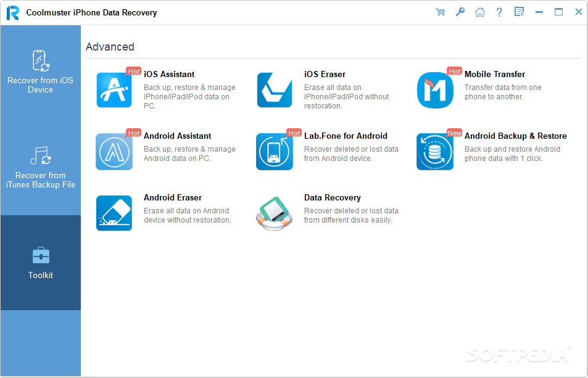Click the Toolkit briefcase icon

41,255
